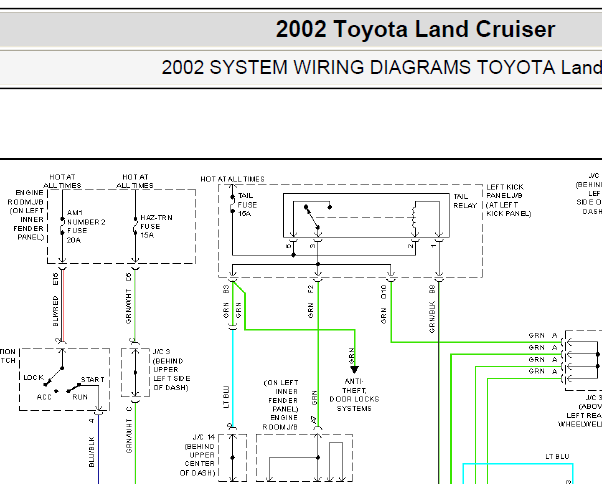
Task: Click the "2002 Toyota Land Cruiser" title
Action: pos(415,30)
